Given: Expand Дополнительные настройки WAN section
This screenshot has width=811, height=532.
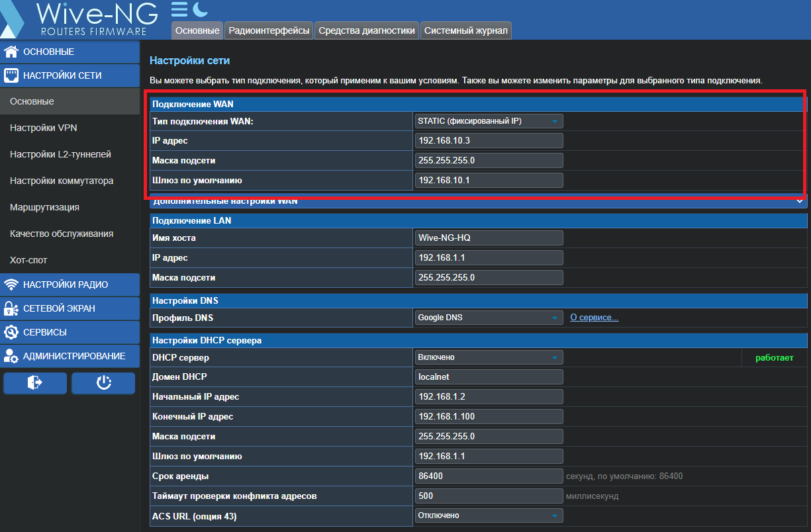Looking at the screenshot, I should (479, 201).
